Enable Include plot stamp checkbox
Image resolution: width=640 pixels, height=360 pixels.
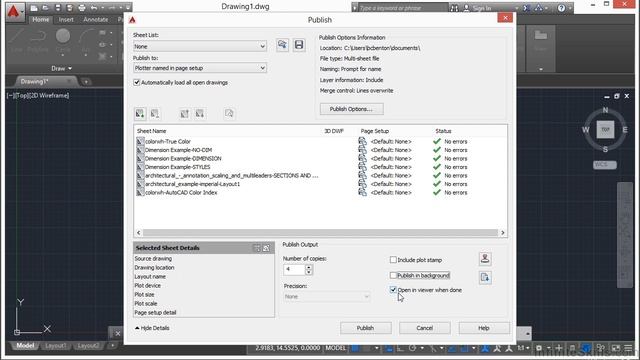393,260
